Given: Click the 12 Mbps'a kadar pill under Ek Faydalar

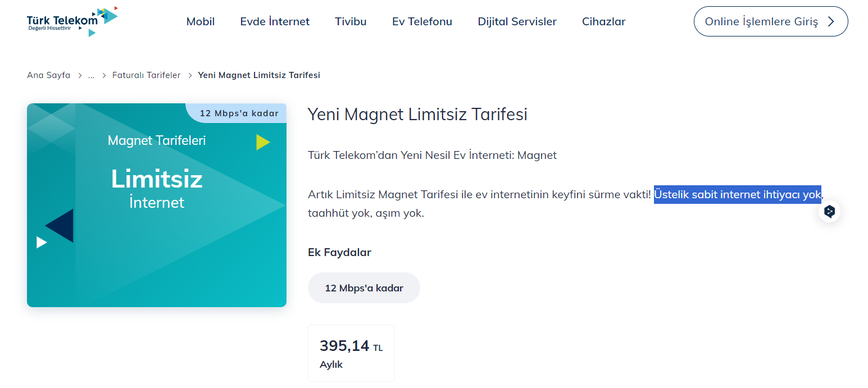Looking at the screenshot, I should pos(364,288).
